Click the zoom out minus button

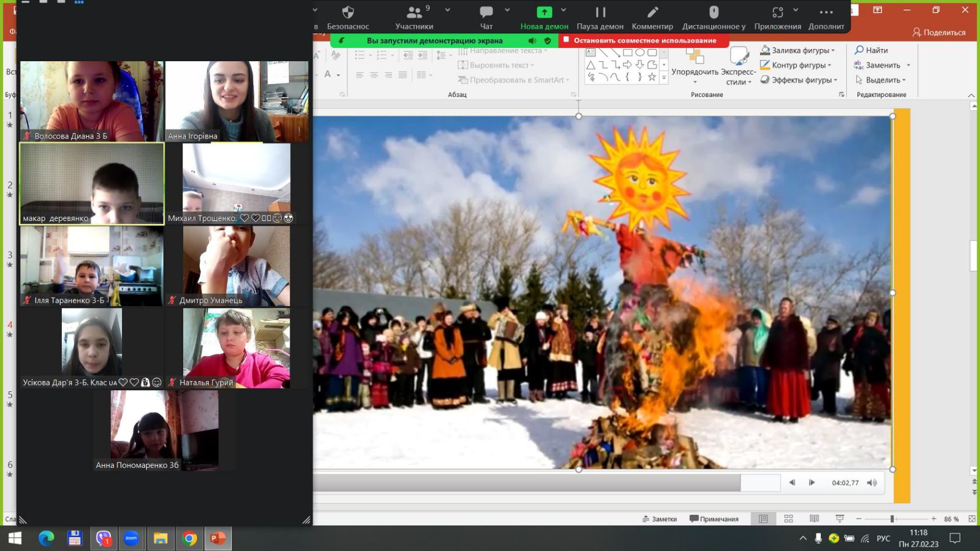coord(859,519)
